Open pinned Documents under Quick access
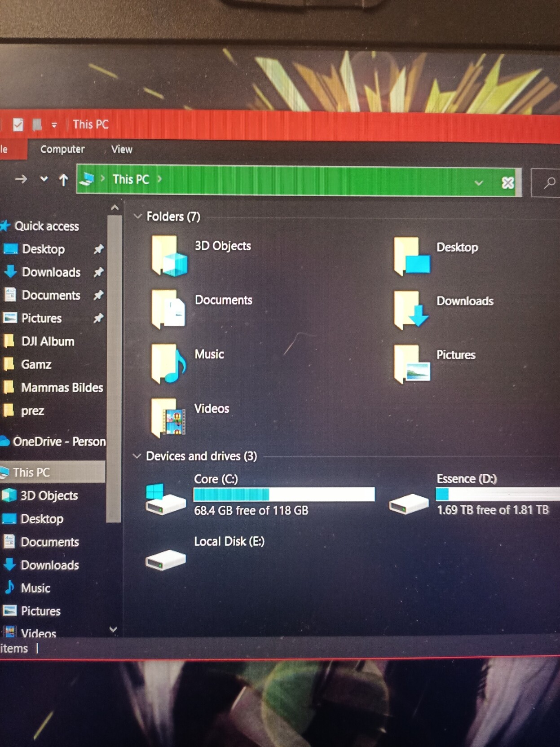 51,295
